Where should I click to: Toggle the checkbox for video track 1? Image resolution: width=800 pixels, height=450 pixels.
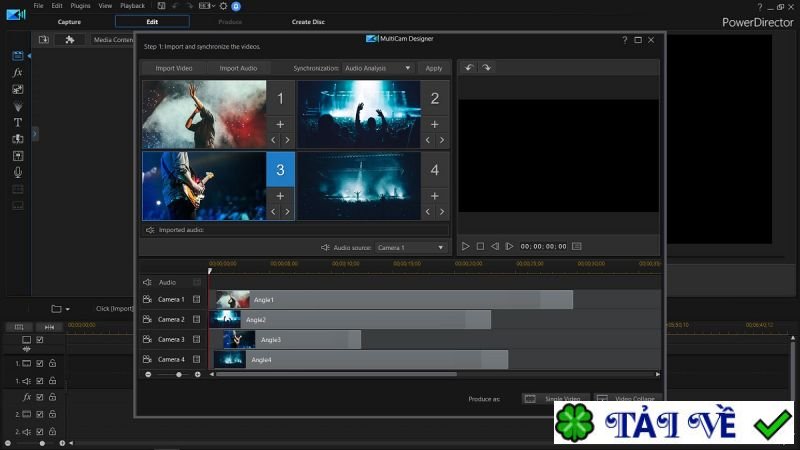click(40, 364)
